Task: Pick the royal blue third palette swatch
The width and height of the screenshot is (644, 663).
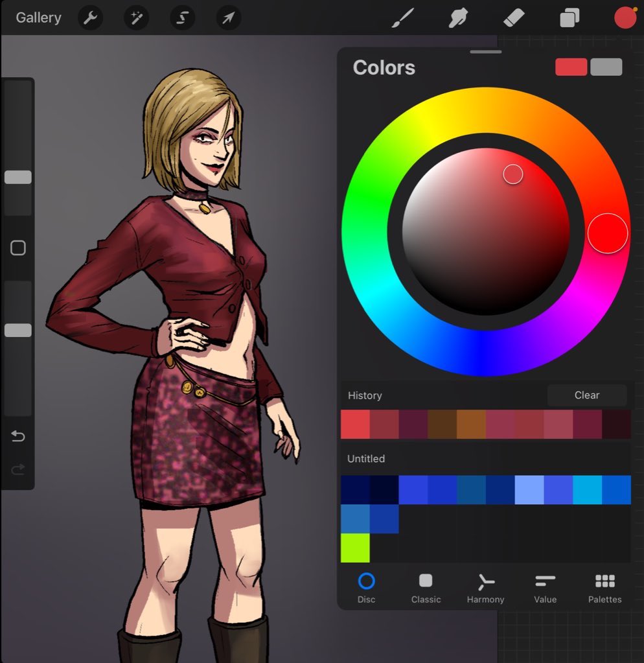Action: tap(413, 490)
